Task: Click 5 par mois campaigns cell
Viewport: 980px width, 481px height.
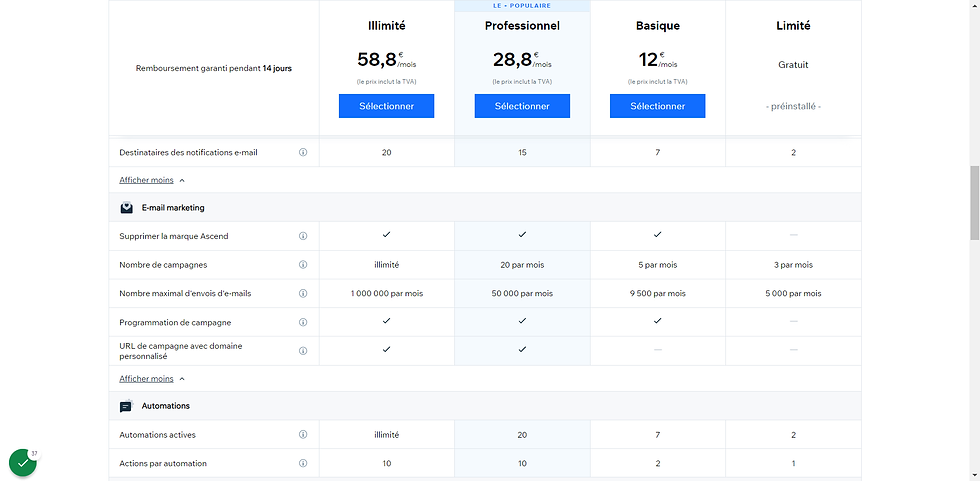Action: click(658, 265)
